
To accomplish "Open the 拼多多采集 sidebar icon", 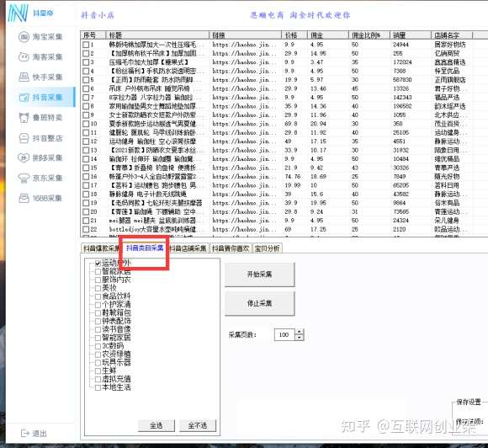I will (24, 157).
